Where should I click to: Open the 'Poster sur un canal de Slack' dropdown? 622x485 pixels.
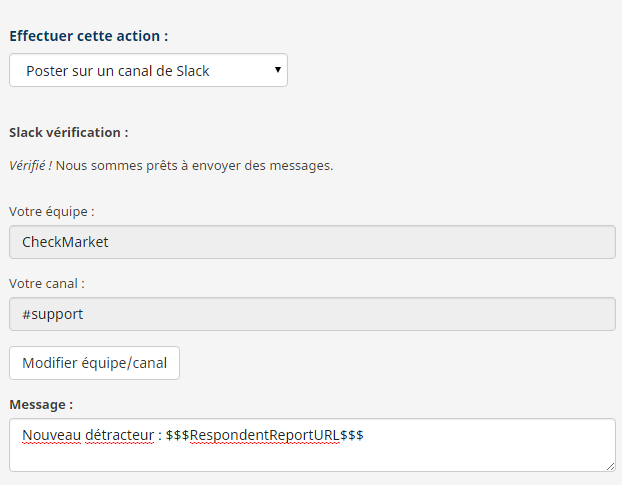[148, 70]
